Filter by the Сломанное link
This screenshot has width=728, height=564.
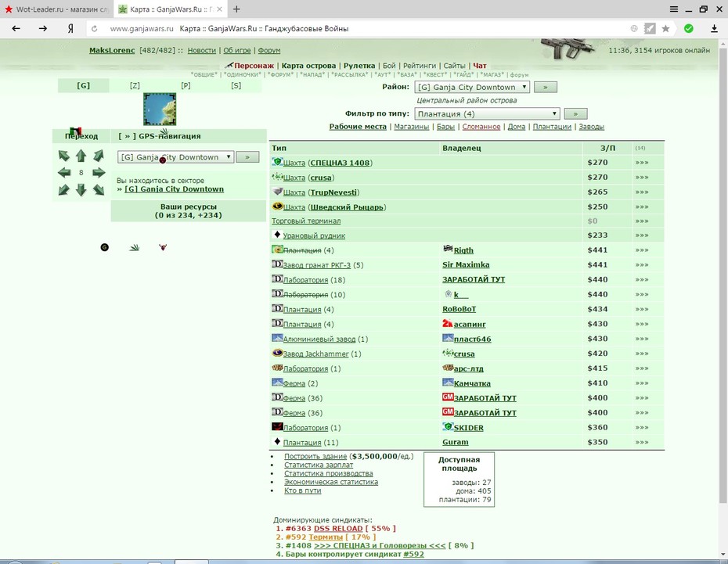pos(481,127)
